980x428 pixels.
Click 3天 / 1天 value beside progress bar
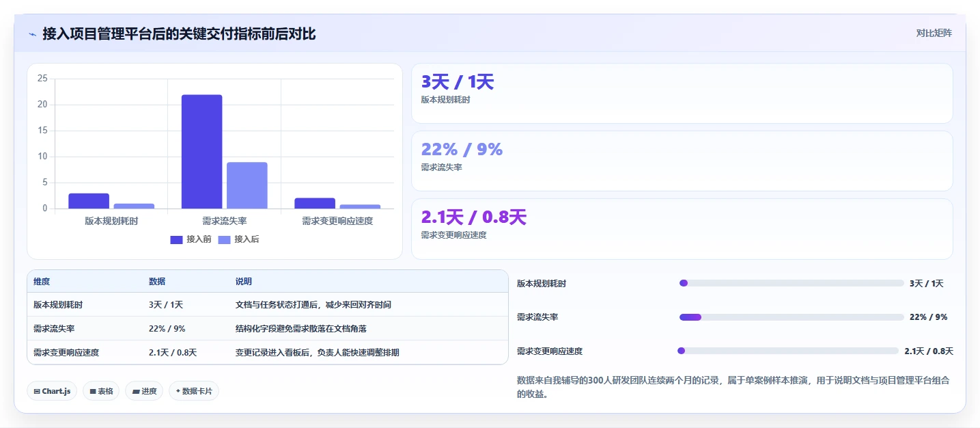927,284
